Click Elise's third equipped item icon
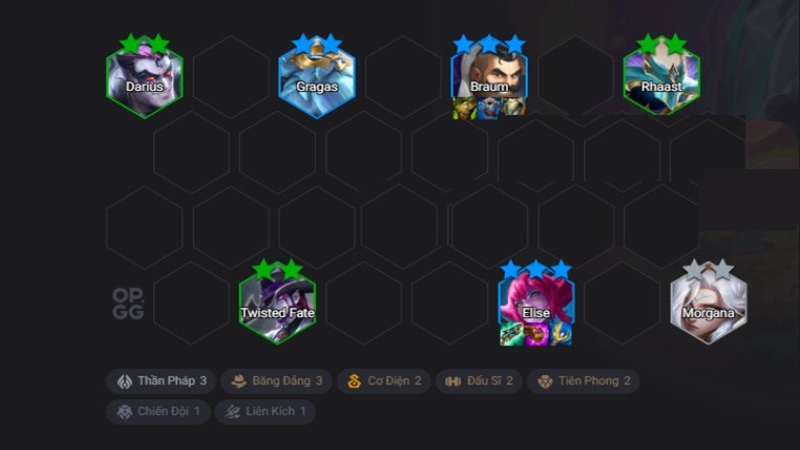The image size is (800, 450). [x=560, y=335]
